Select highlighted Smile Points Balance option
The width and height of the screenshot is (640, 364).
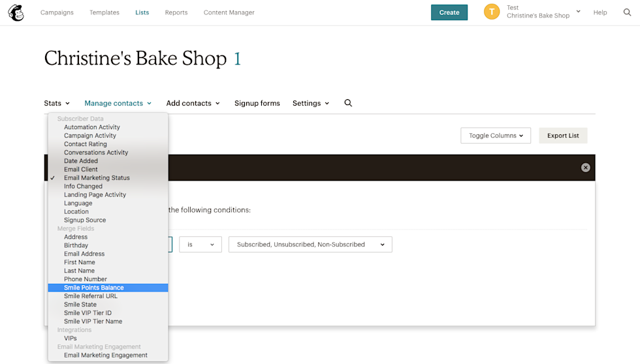click(108, 288)
